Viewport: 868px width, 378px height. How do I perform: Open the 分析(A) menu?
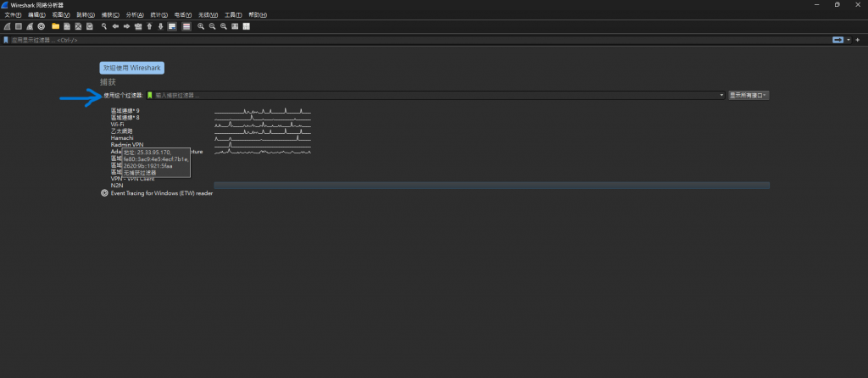click(x=135, y=14)
